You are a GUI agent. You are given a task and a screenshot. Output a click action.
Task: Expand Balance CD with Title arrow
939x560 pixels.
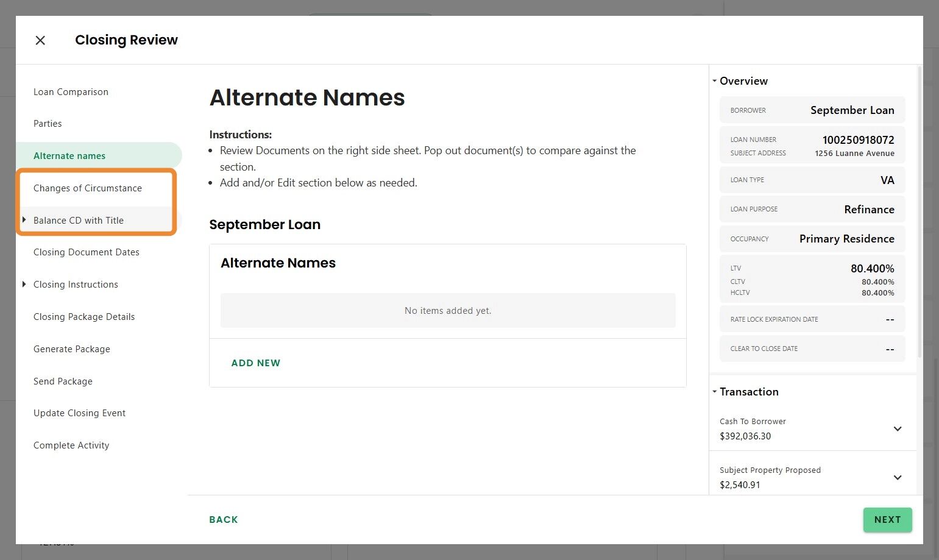(24, 220)
